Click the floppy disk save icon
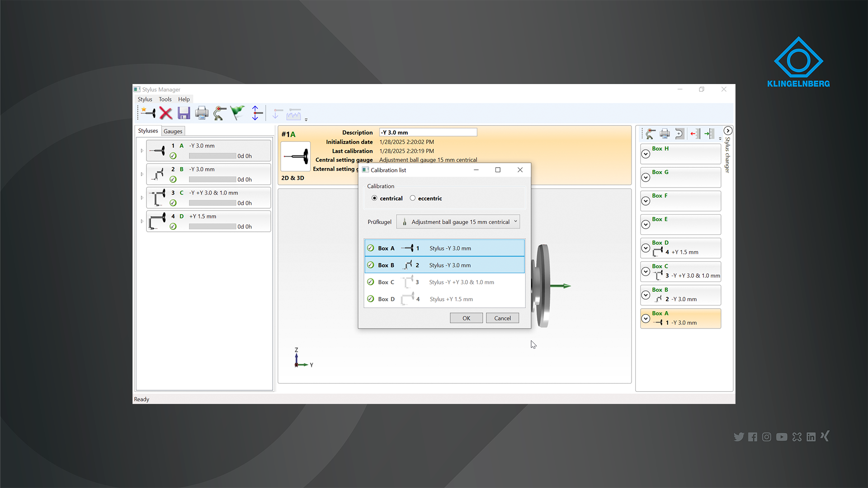Image resolution: width=868 pixels, height=488 pixels. (x=184, y=113)
